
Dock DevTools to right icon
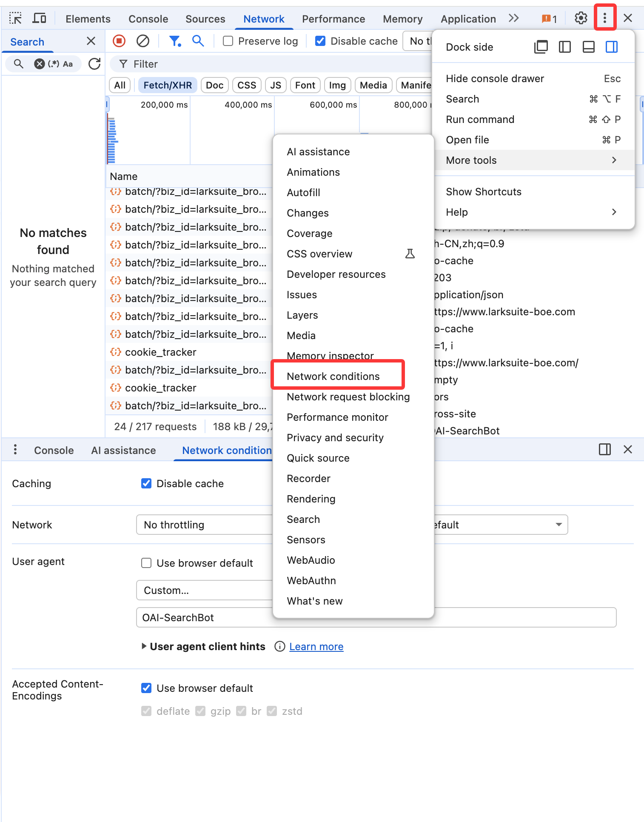[612, 47]
